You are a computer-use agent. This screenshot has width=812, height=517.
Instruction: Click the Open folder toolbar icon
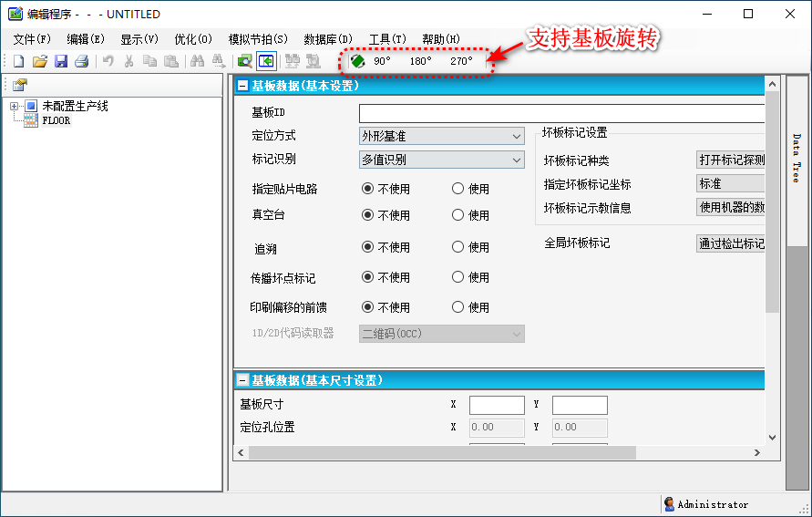[39, 61]
